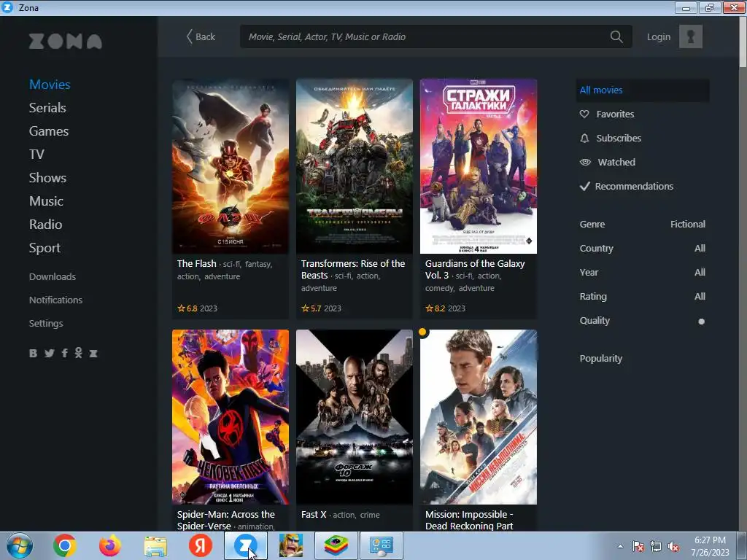This screenshot has width=747, height=560.
Task: Open the VK social icon
Action: (33, 353)
